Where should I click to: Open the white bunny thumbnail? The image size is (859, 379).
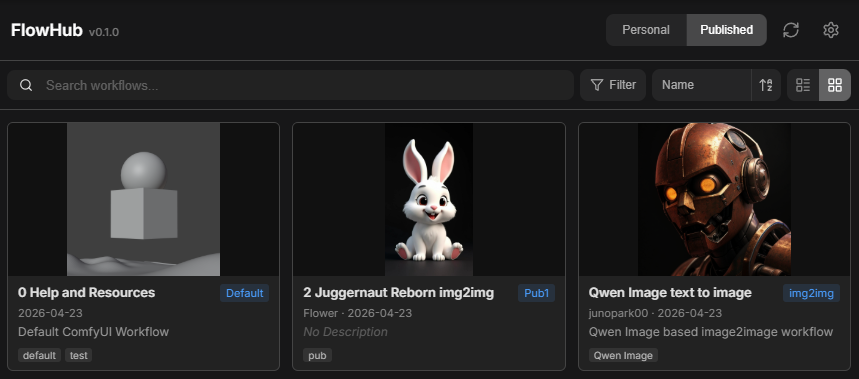(429, 199)
